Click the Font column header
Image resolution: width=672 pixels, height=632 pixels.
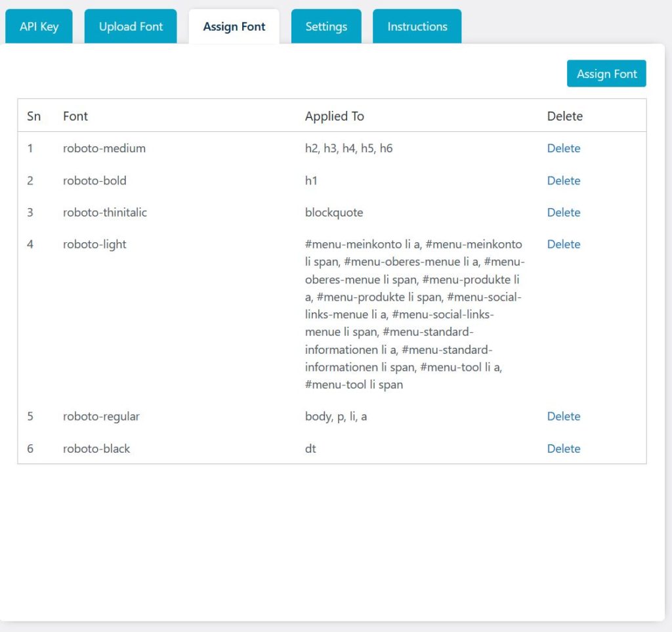(75, 116)
